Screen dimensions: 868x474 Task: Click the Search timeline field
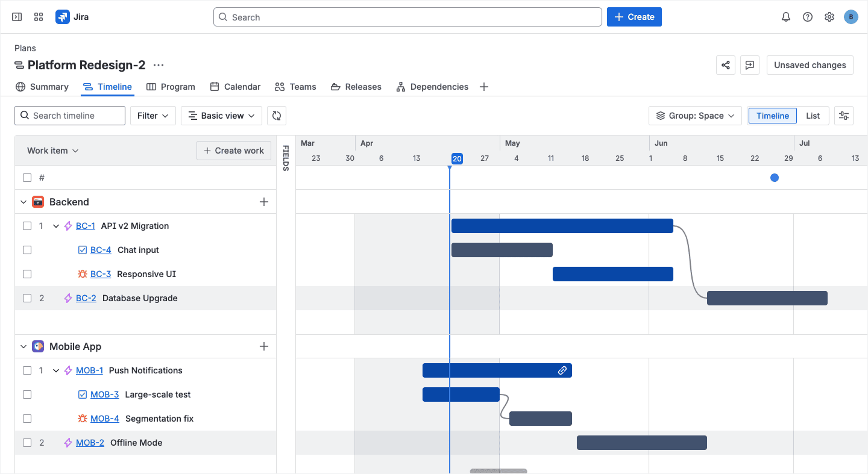click(70, 116)
